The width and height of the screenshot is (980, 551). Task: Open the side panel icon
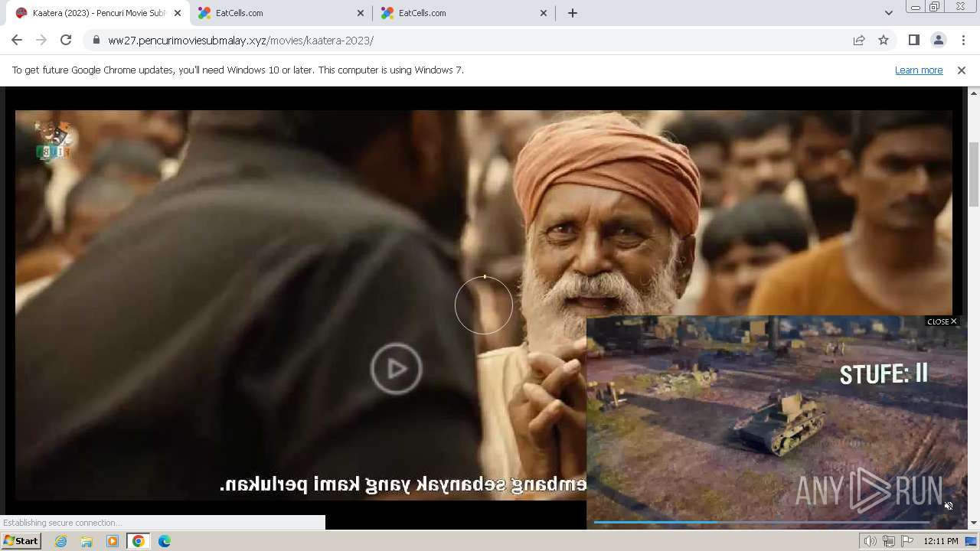tap(913, 41)
